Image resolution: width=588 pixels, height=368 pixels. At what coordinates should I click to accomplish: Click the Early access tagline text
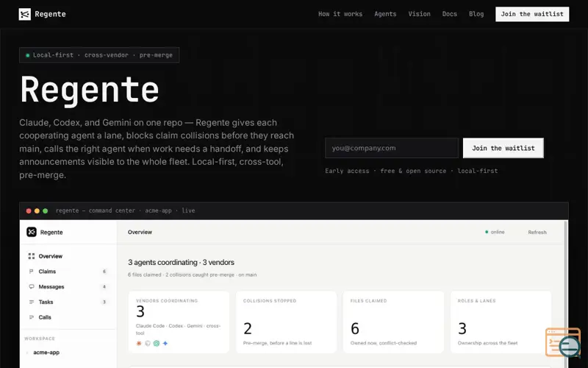(412, 171)
